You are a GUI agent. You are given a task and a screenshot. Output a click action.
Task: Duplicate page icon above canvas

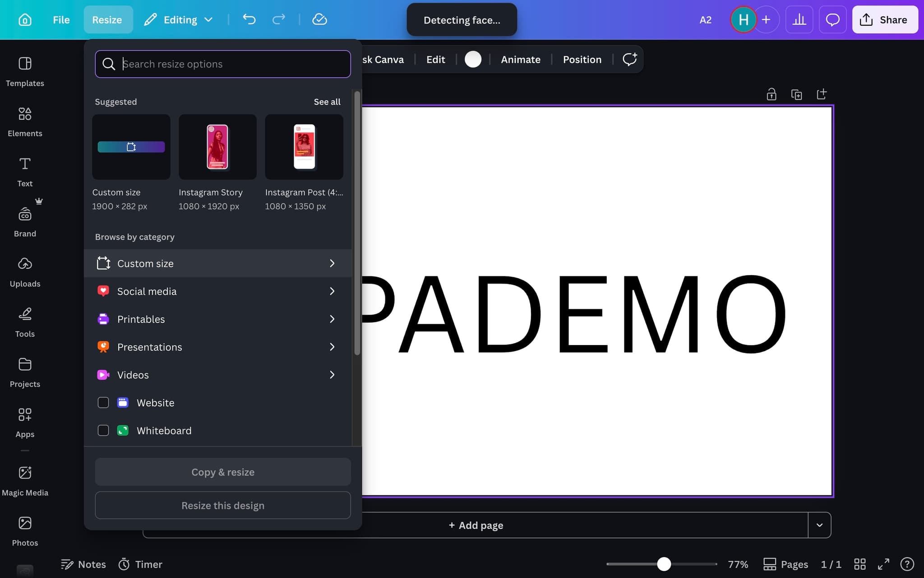pyautogui.click(x=796, y=94)
